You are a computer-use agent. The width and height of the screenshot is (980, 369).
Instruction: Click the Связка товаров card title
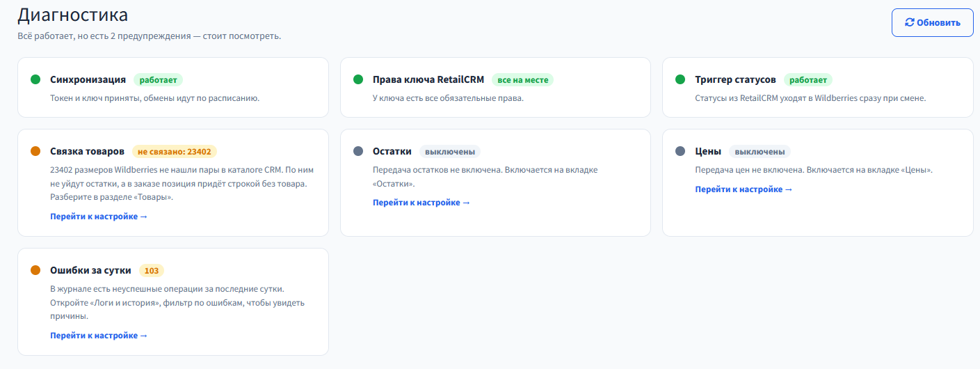pos(87,151)
